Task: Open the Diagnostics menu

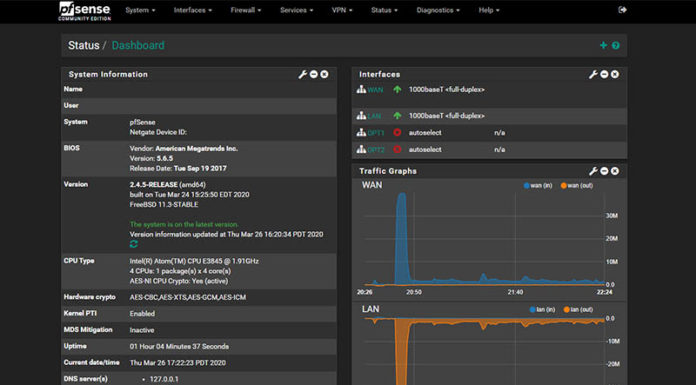Action: pos(438,10)
